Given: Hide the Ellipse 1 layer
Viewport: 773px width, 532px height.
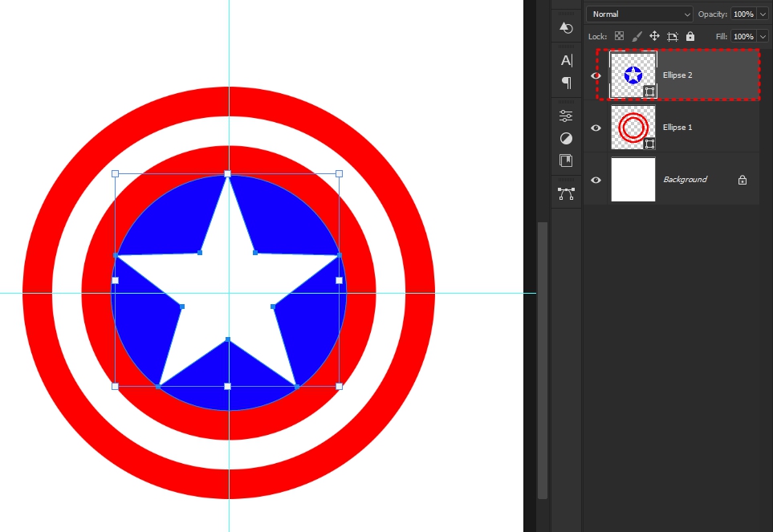Looking at the screenshot, I should [x=596, y=128].
